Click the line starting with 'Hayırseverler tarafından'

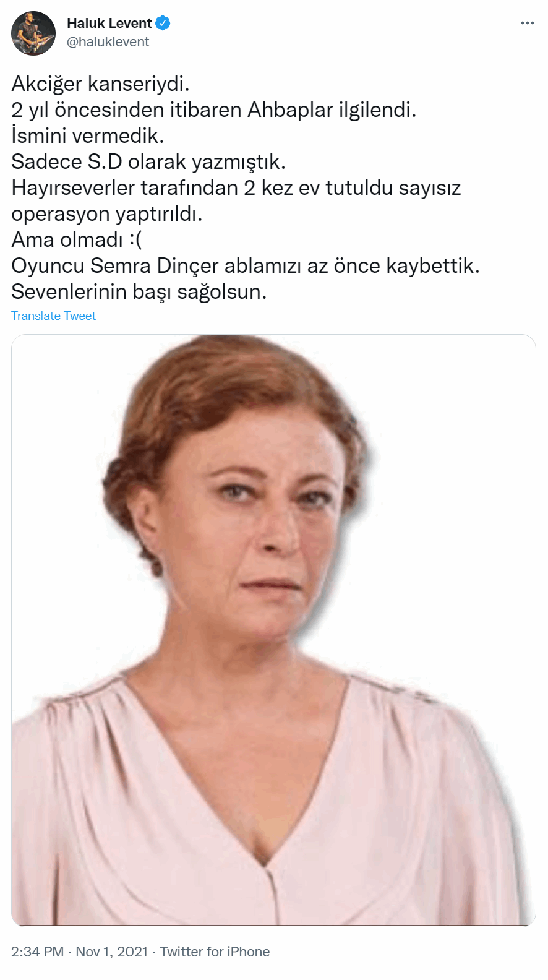pyautogui.click(x=236, y=188)
